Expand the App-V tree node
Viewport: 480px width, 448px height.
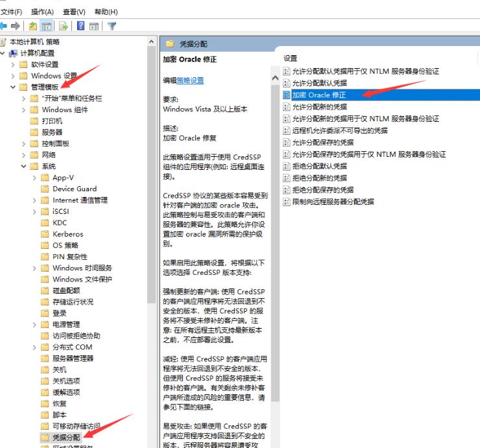tap(34, 178)
